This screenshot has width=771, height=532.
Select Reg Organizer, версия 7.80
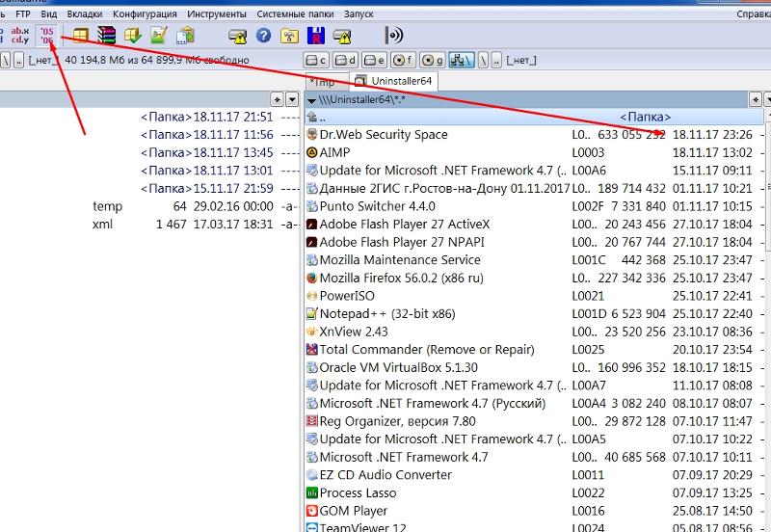pyautogui.click(x=534, y=421)
